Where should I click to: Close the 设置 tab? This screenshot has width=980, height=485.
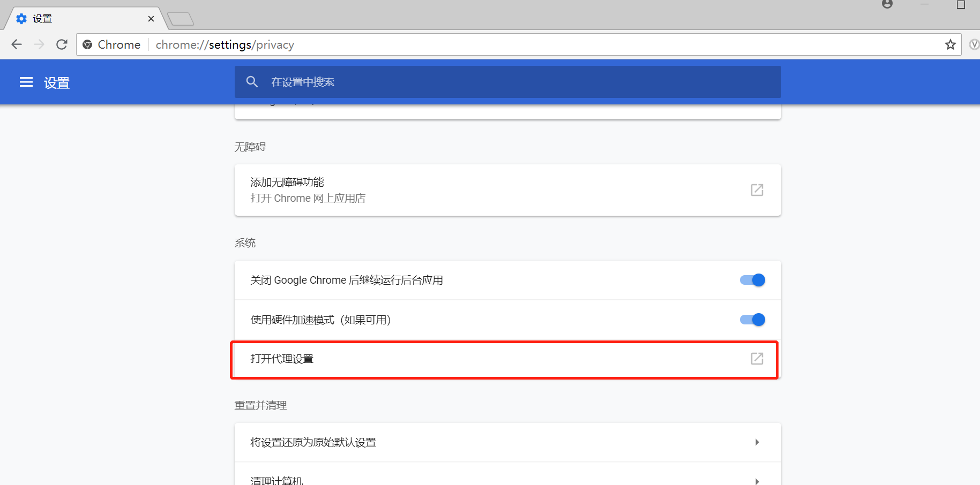click(x=151, y=19)
